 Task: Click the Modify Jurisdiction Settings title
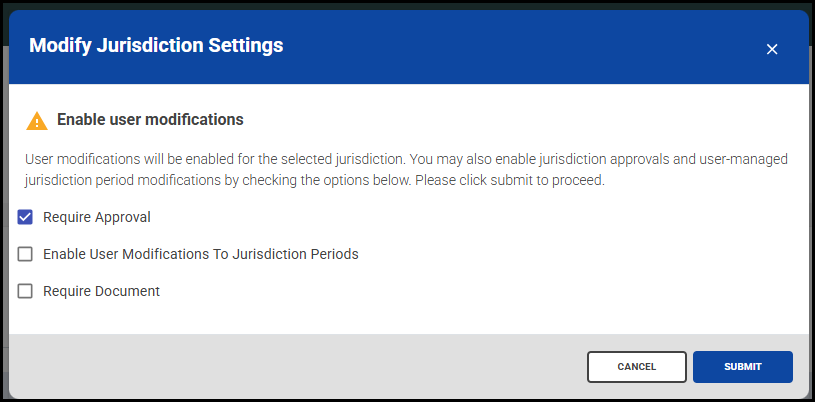(x=156, y=45)
